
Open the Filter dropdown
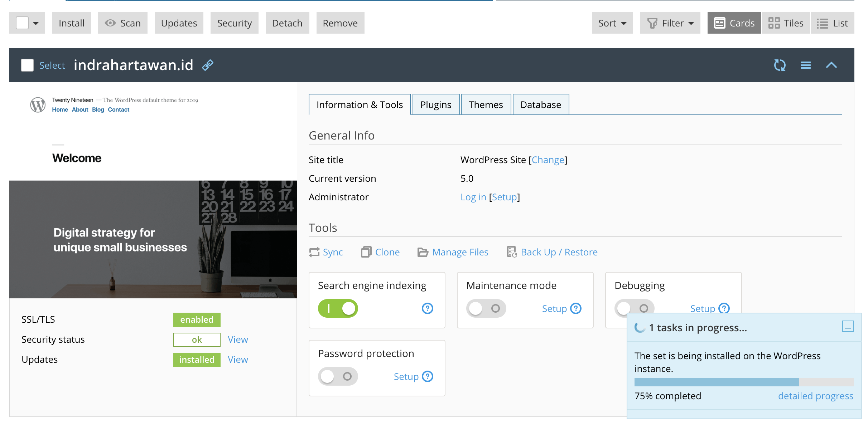click(670, 23)
